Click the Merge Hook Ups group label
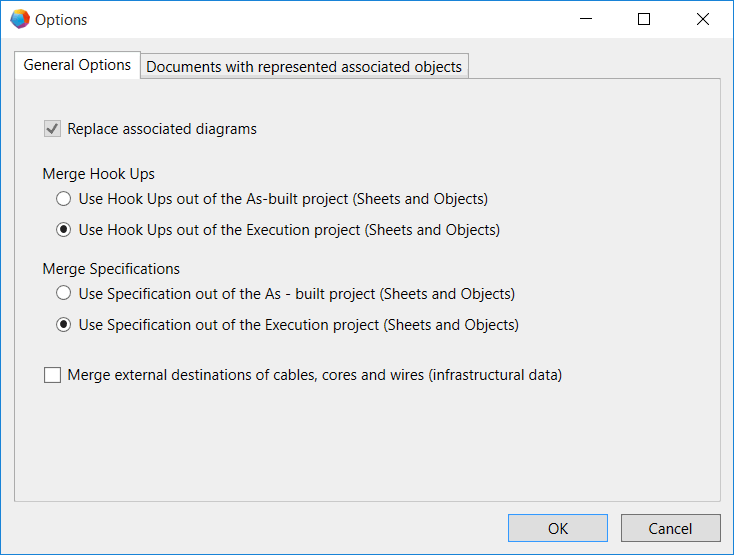Screen dimensions: 734x555 99,174
